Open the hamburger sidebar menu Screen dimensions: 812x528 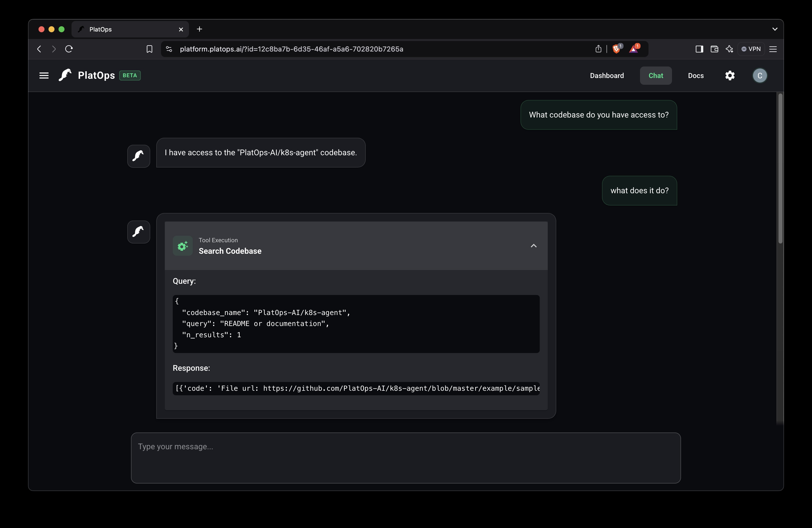(x=44, y=75)
